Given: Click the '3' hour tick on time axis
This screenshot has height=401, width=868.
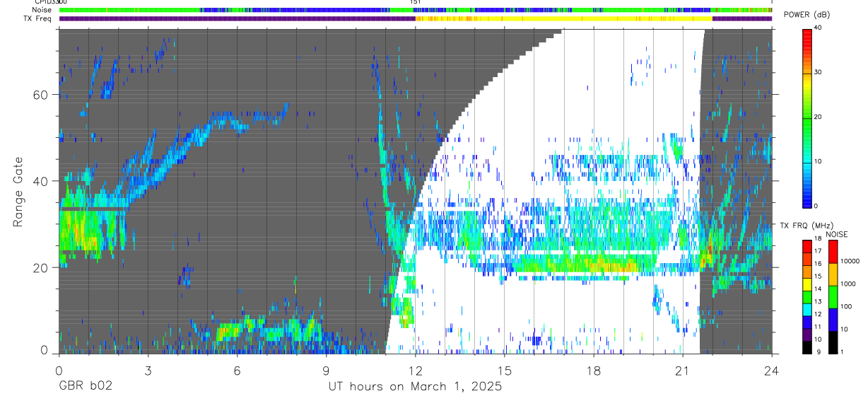Looking at the screenshot, I should 148,370.
